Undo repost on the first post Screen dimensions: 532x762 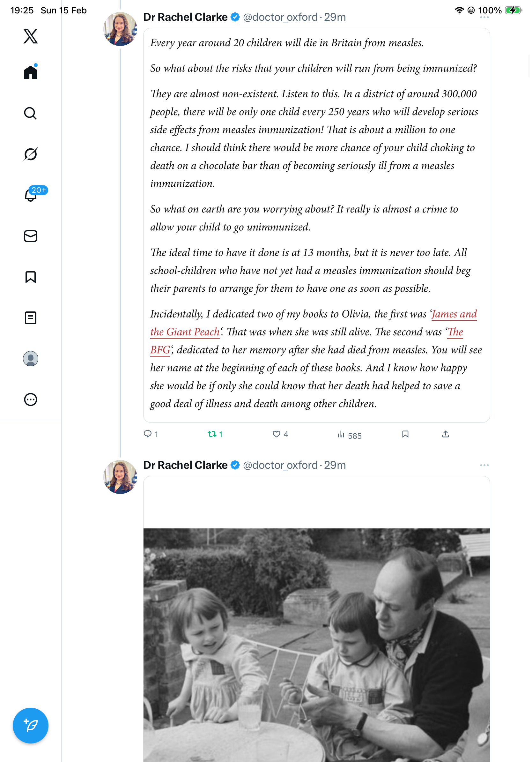point(212,434)
